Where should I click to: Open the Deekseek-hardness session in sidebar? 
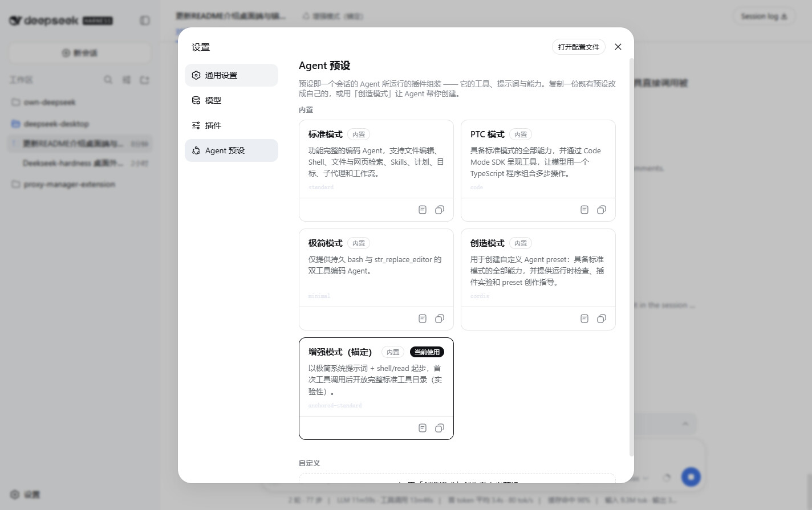coord(80,163)
